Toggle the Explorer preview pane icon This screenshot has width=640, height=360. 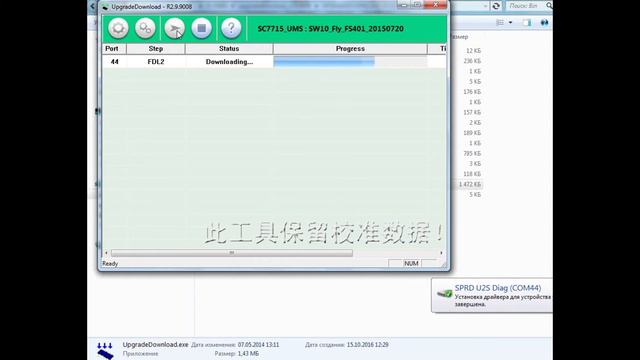(527, 23)
